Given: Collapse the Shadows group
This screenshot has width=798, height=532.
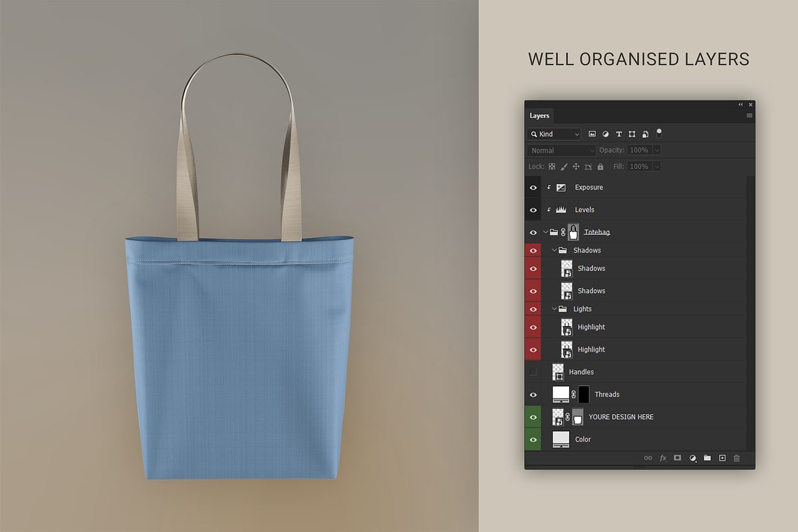Looking at the screenshot, I should 555,251.
